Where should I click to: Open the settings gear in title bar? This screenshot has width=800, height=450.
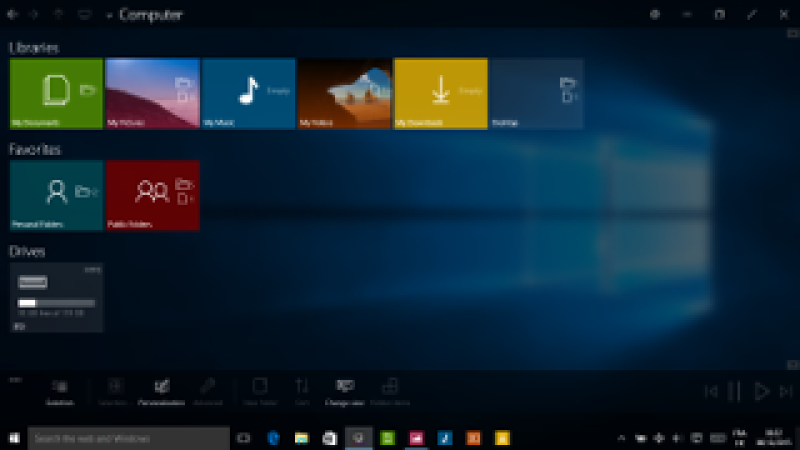655,15
